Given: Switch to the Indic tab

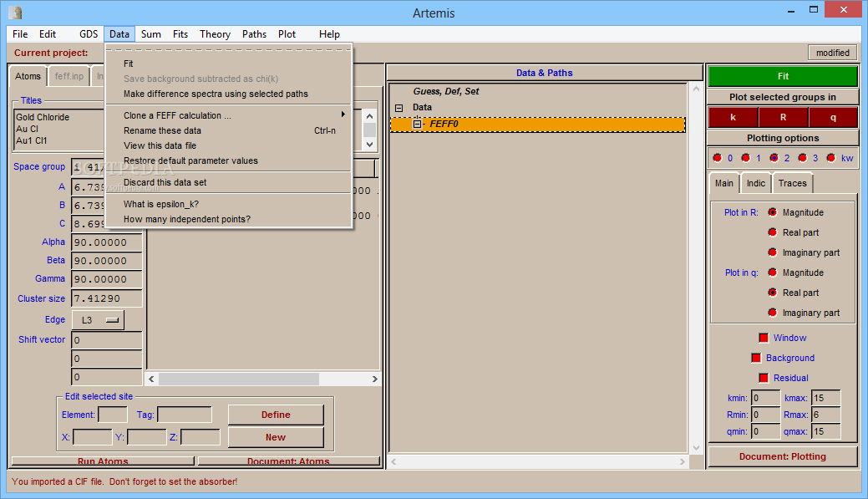Looking at the screenshot, I should (755, 183).
